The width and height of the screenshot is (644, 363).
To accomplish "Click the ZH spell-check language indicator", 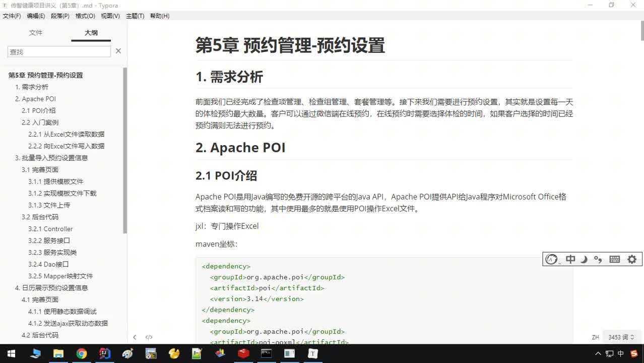I will pos(595,337).
